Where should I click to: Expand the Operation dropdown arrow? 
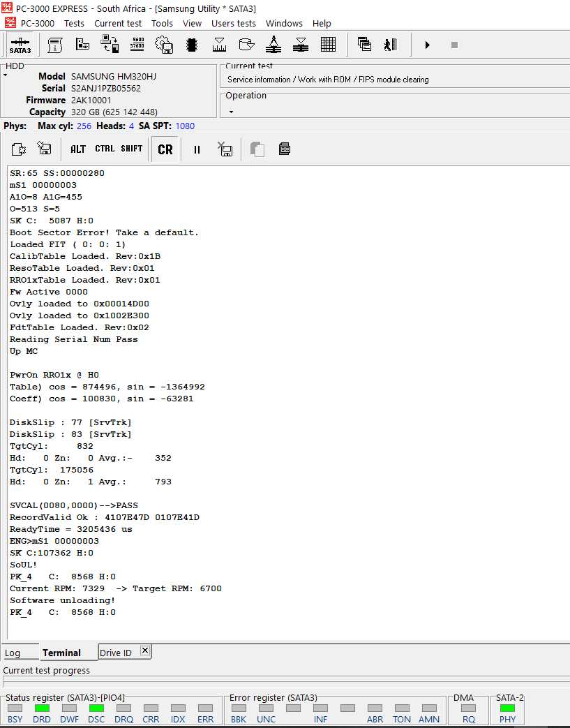tap(231, 112)
